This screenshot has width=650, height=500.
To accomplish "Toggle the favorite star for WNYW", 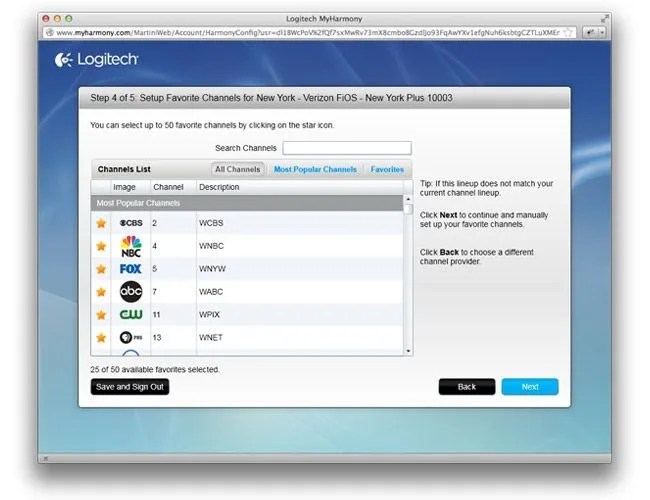I will 101,269.
